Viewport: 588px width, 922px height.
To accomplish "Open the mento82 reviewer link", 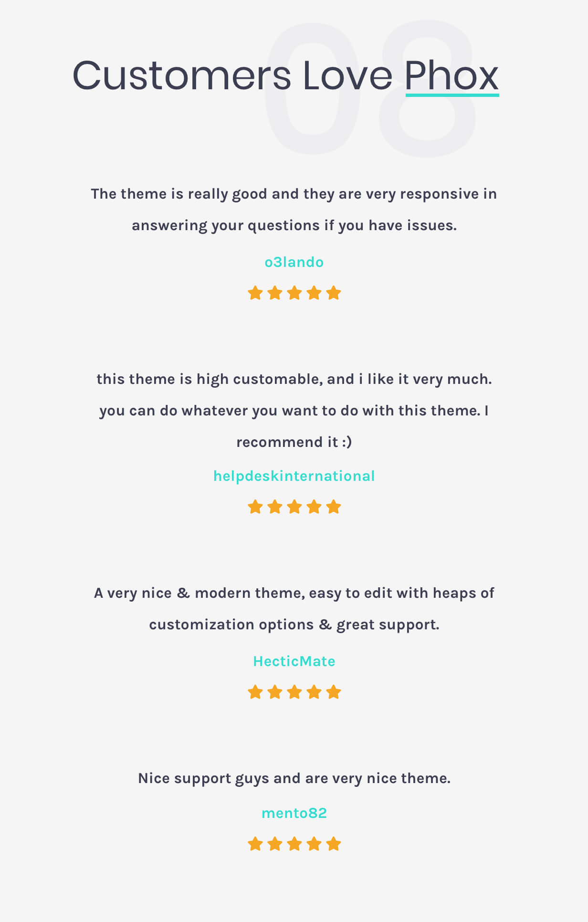I will pyautogui.click(x=294, y=813).
